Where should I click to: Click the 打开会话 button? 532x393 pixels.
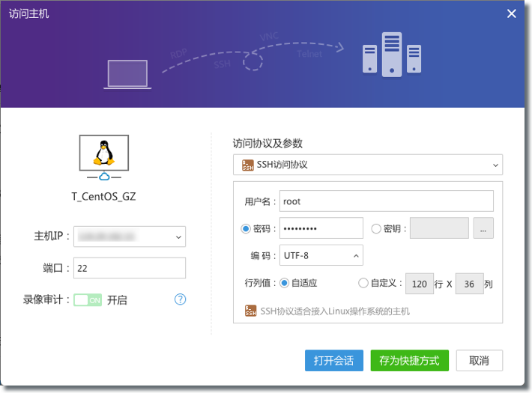[x=333, y=360]
